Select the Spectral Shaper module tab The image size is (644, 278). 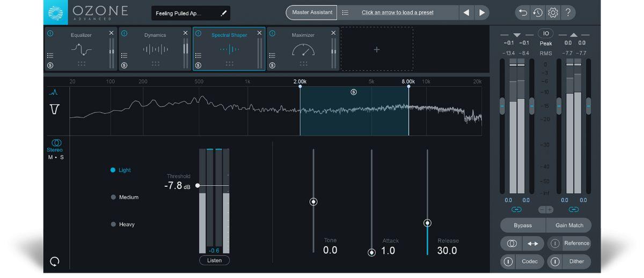(x=229, y=49)
